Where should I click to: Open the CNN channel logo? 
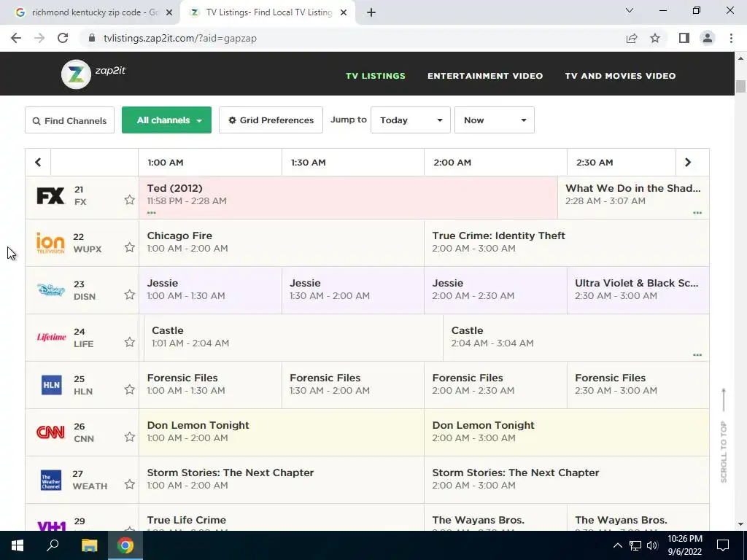click(50, 432)
